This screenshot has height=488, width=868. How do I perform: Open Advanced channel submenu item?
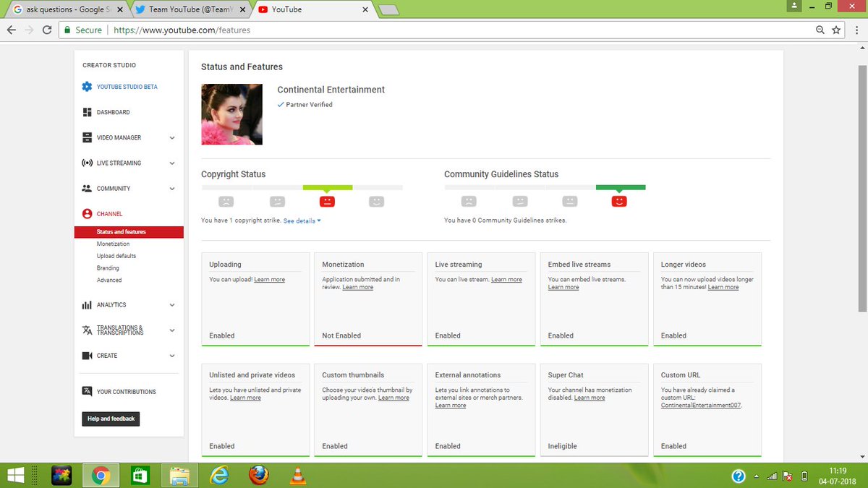(109, 280)
